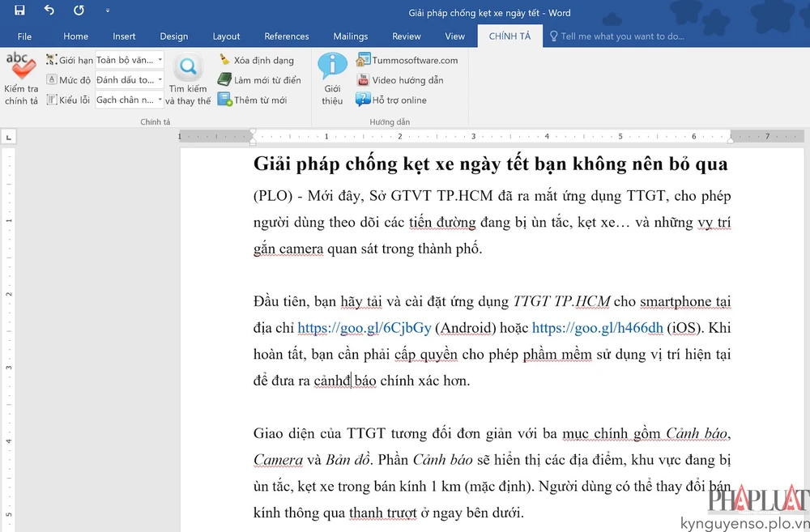Undo the last action
810x532 pixels.
pyautogui.click(x=49, y=11)
